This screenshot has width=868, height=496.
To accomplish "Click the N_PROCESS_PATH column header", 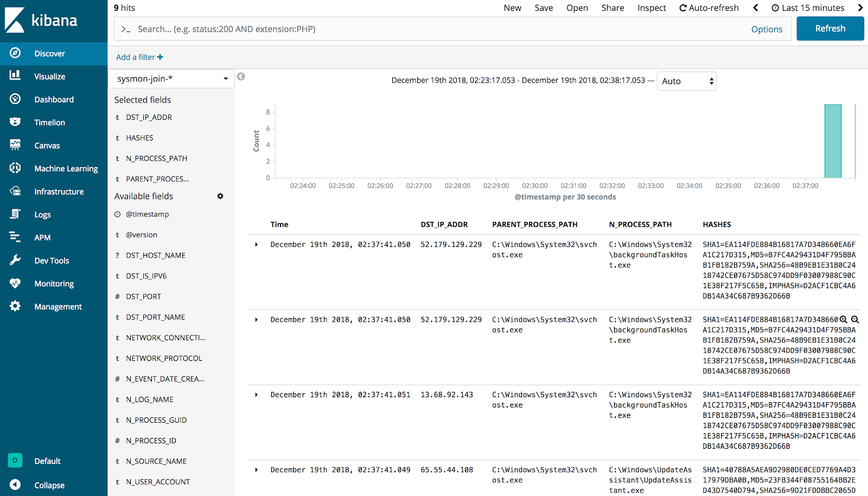I will [x=640, y=224].
